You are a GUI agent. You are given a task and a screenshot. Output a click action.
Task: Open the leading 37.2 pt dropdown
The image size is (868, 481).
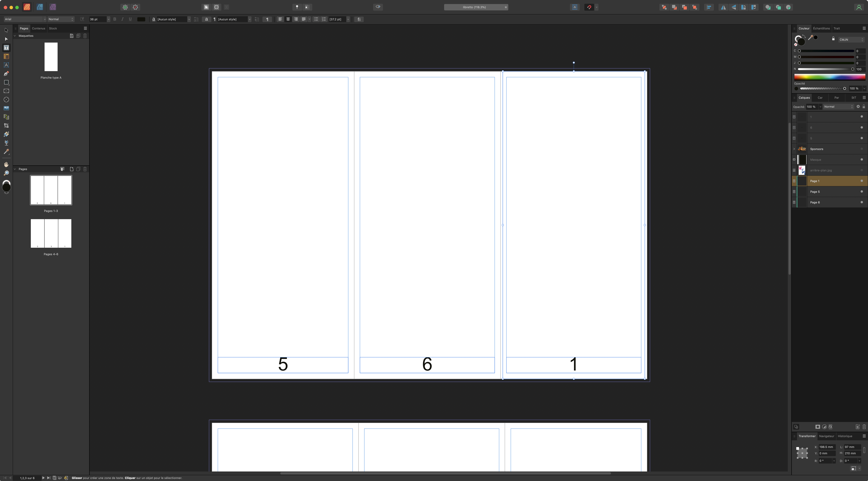348,19
